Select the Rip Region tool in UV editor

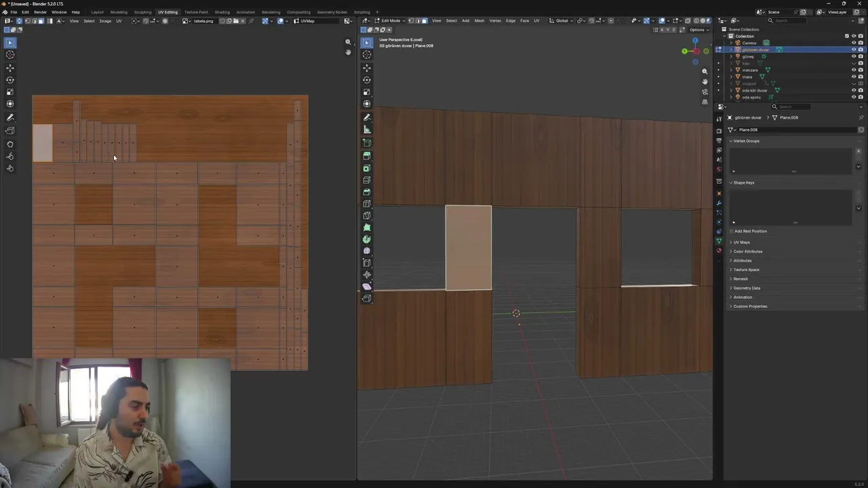pyautogui.click(x=10, y=131)
